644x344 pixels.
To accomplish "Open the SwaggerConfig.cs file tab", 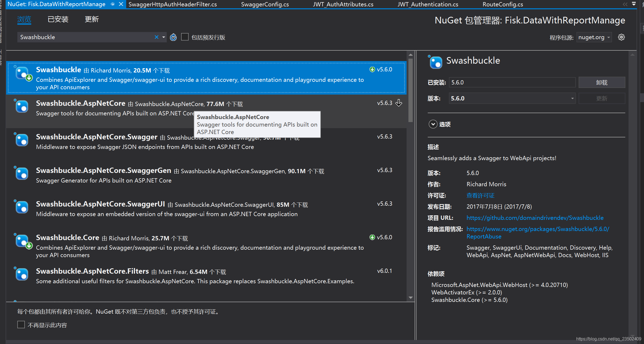I will tap(265, 4).
